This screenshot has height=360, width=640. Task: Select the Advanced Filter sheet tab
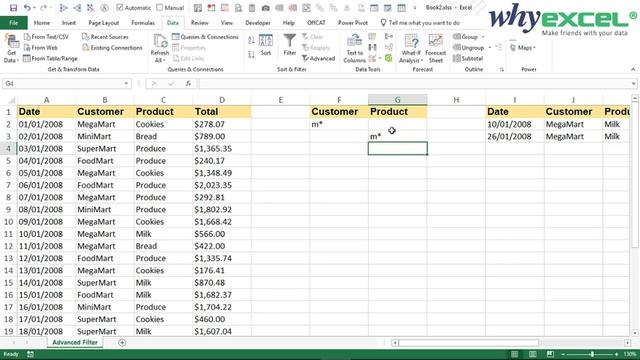(x=75, y=342)
